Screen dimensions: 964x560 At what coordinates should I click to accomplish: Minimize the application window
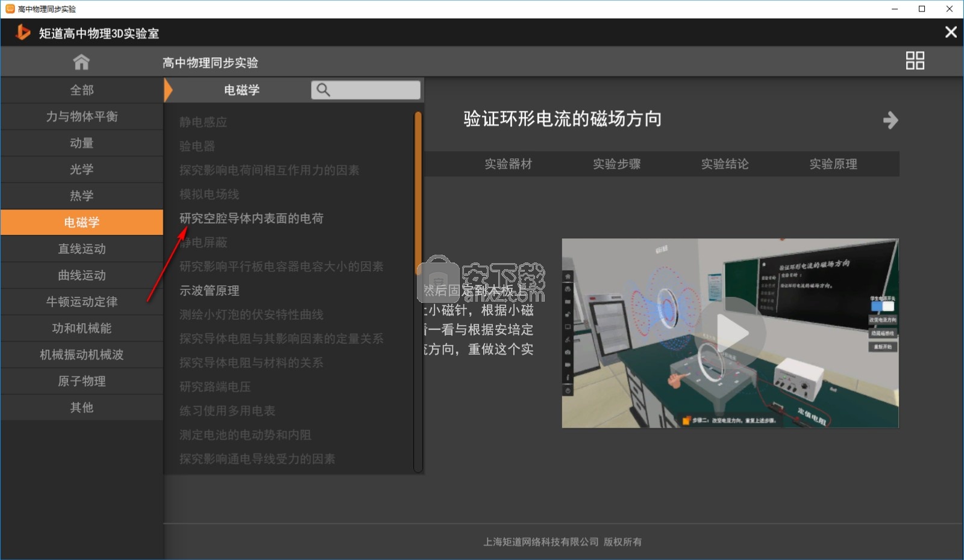pos(894,9)
